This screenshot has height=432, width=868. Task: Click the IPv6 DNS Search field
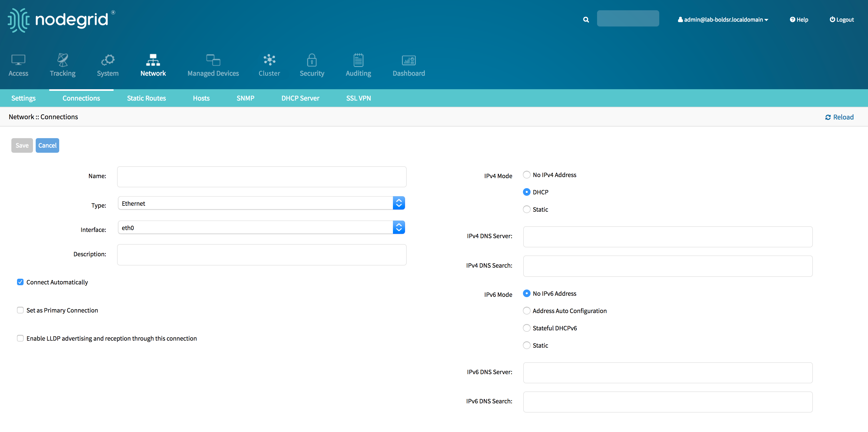pos(668,402)
